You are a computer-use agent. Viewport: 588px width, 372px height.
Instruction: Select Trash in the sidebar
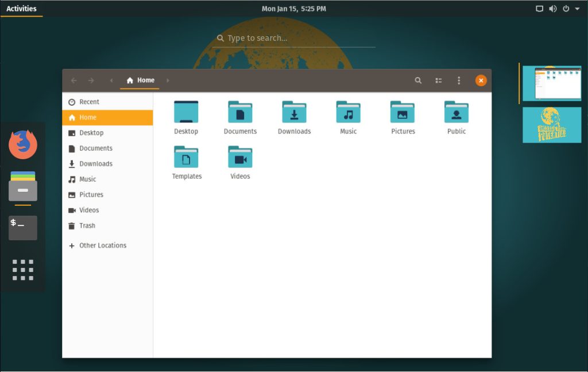coord(87,226)
